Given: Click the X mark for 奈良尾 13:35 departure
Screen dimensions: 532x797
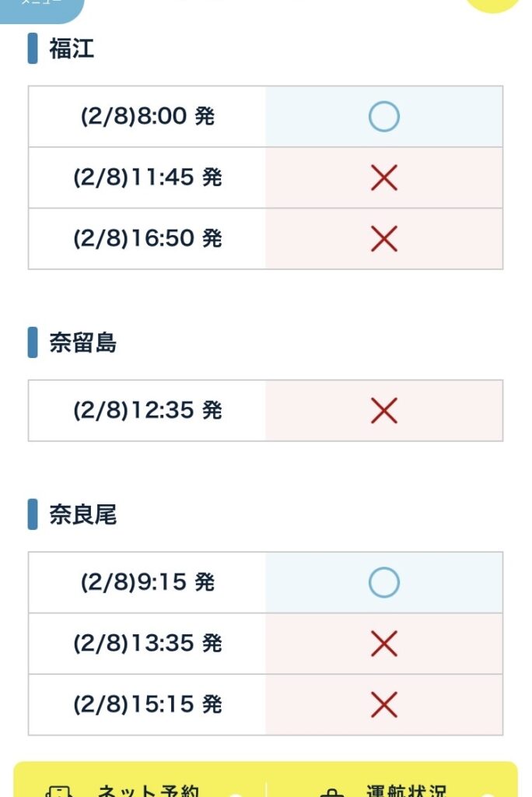Looking at the screenshot, I should [383, 644].
